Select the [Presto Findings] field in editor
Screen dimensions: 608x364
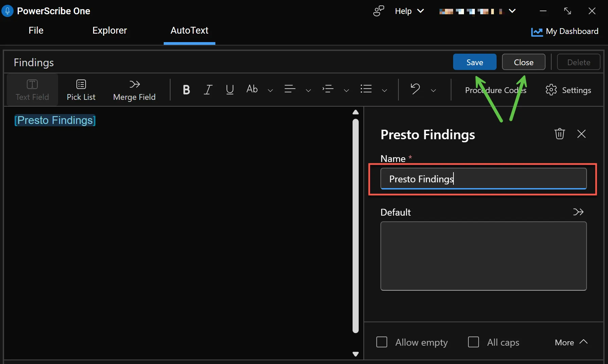[55, 120]
